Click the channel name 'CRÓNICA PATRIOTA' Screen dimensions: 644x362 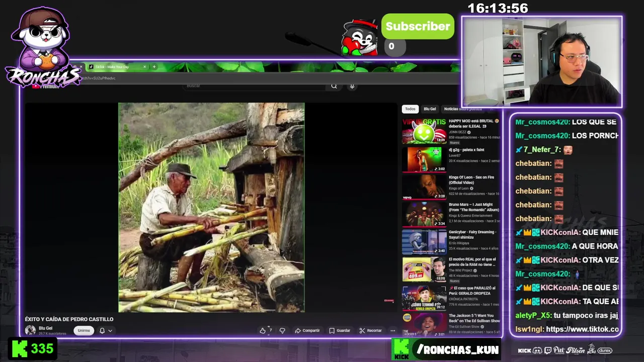click(463, 299)
